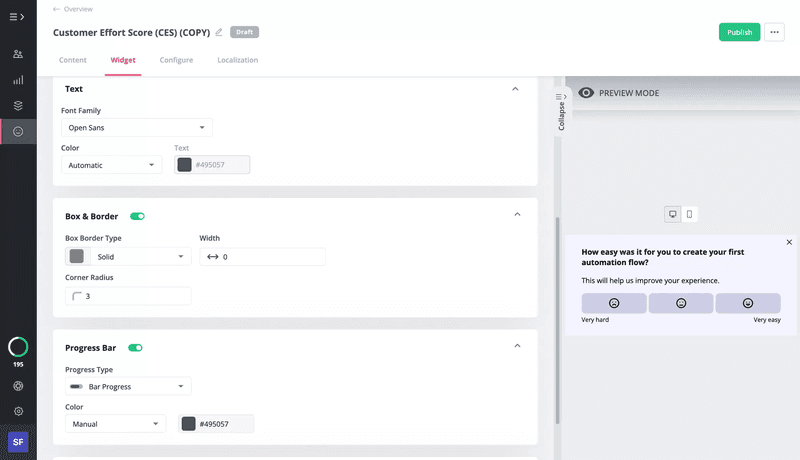Publish the survey

click(739, 32)
